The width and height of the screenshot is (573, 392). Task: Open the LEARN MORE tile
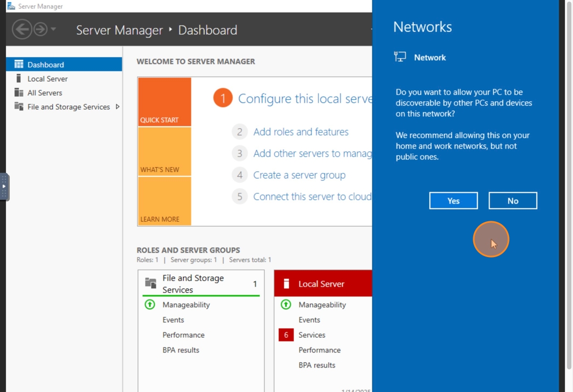(x=164, y=201)
